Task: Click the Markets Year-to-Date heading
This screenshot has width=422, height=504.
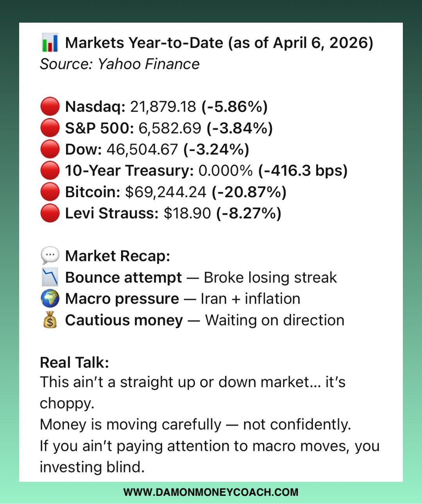Action: coord(219,43)
